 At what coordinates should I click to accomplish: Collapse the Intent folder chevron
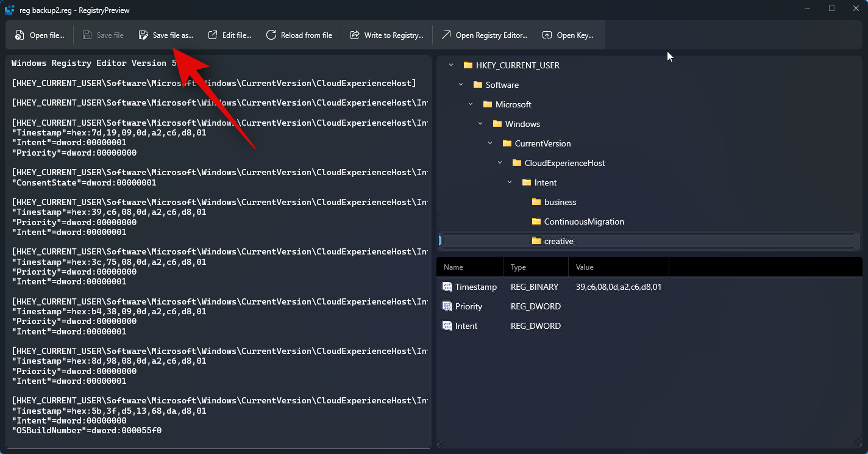tap(510, 182)
